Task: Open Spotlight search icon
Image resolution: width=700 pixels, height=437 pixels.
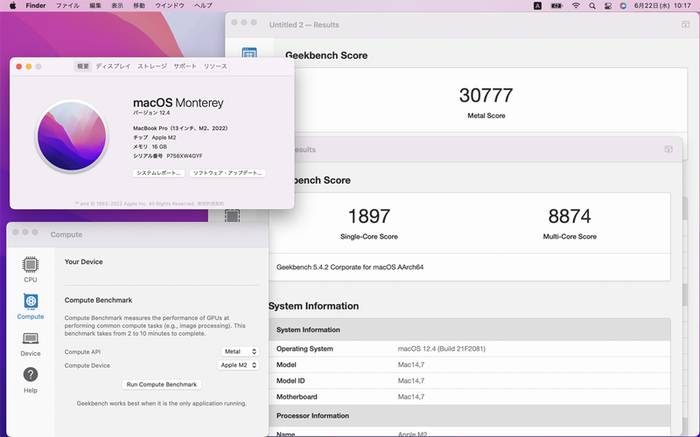Action: tap(592, 5)
